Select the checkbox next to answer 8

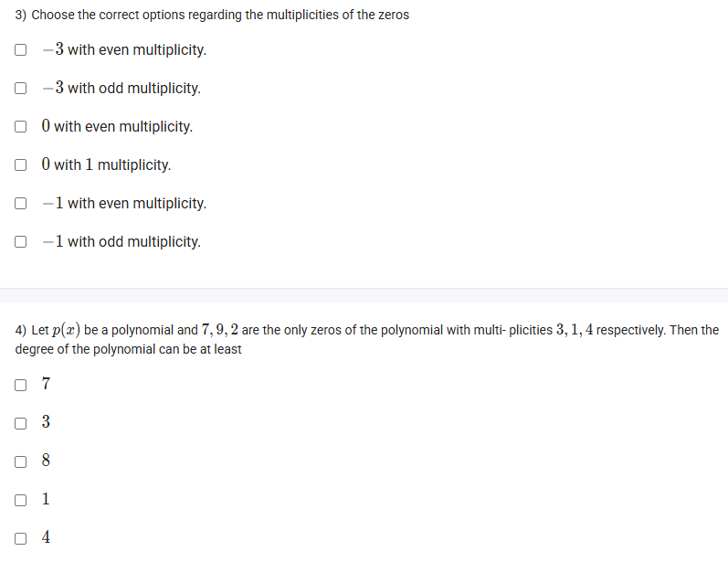tap(20, 461)
